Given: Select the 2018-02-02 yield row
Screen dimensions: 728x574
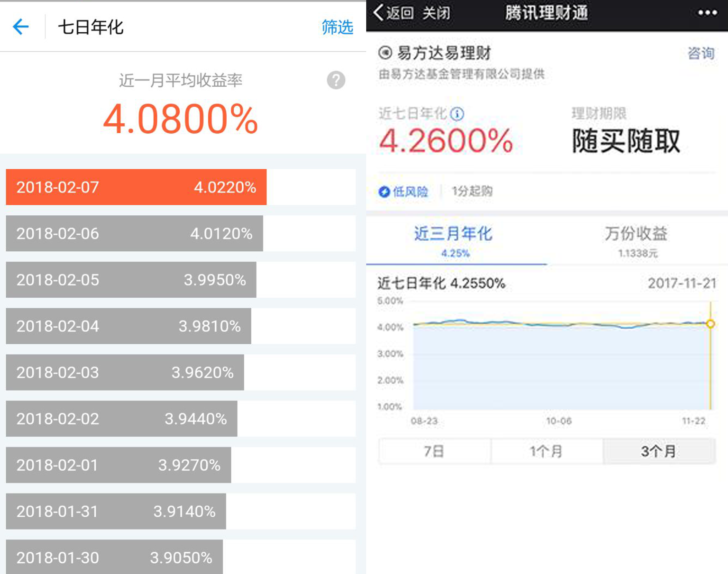Looking at the screenshot, I should click(x=181, y=419).
